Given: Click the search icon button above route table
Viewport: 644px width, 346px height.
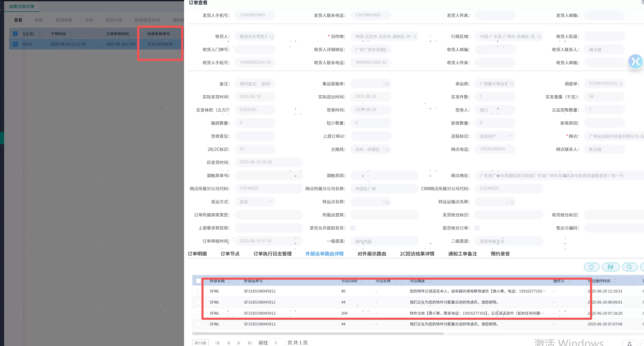Looking at the screenshot, I should [x=629, y=267].
